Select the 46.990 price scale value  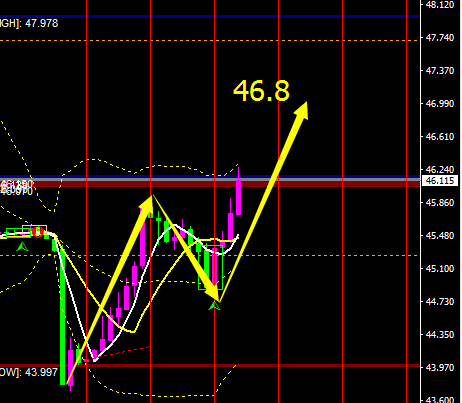click(x=440, y=104)
